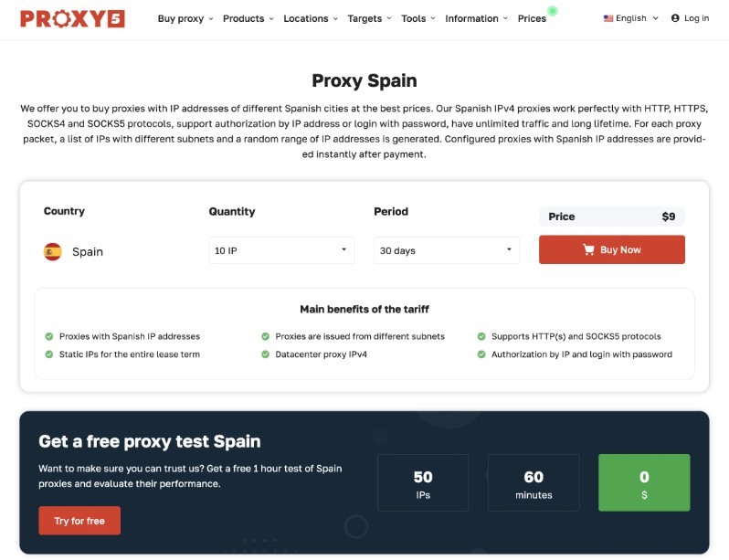
Task: Click check icon beside Proxies with Spanish IP addresses
Action: [x=48, y=336]
